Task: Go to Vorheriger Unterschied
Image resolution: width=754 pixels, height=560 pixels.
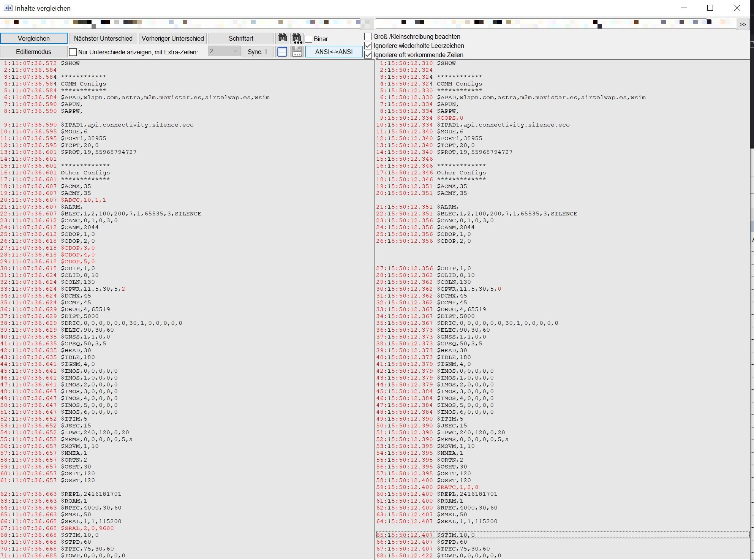Action: click(x=173, y=38)
